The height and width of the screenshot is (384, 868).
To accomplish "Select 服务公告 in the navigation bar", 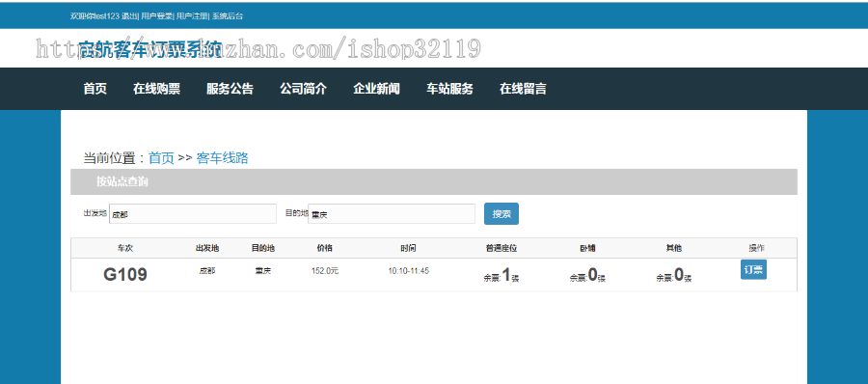I will pos(230,89).
